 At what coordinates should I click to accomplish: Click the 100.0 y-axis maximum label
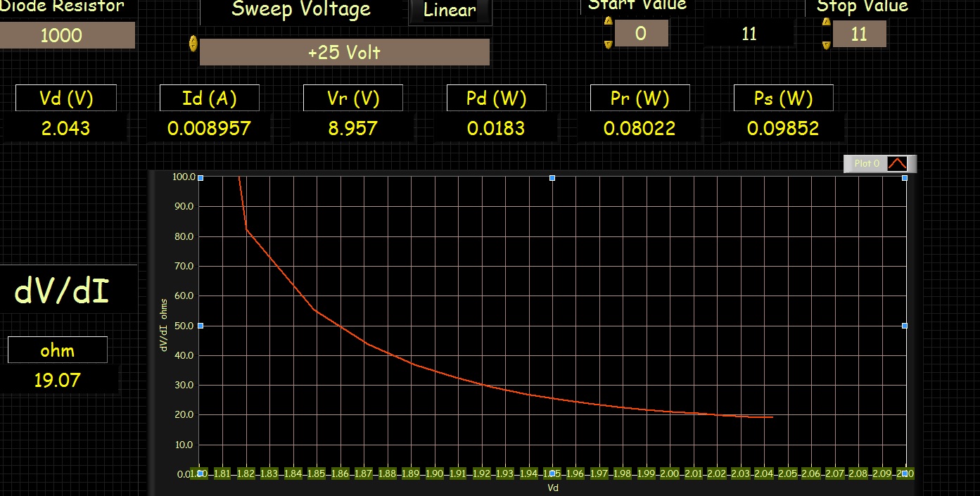(182, 177)
